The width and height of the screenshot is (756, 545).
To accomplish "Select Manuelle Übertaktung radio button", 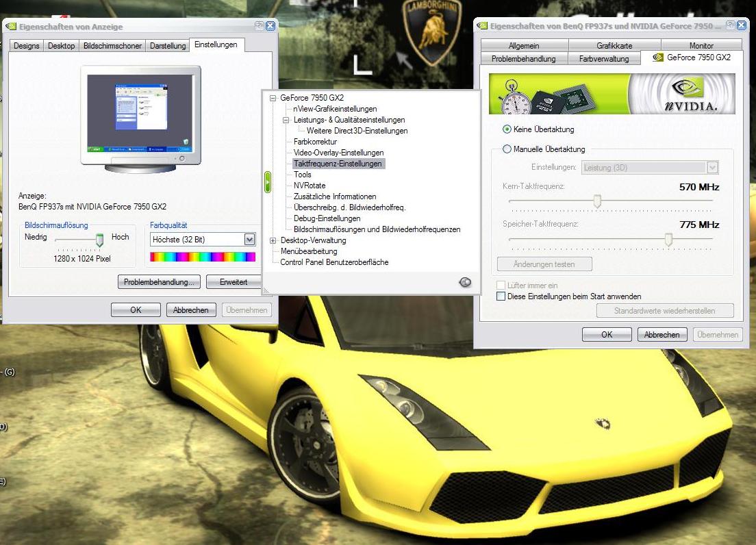I will point(507,149).
